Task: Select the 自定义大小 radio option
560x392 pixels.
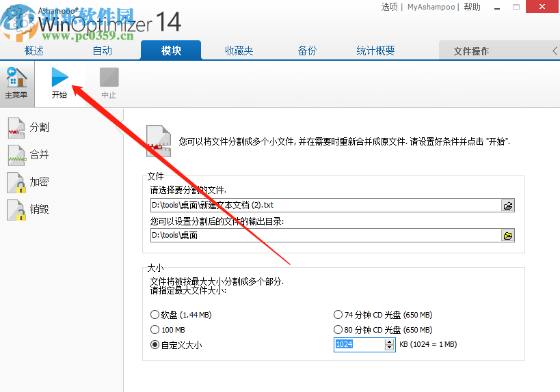Action: (x=176, y=345)
